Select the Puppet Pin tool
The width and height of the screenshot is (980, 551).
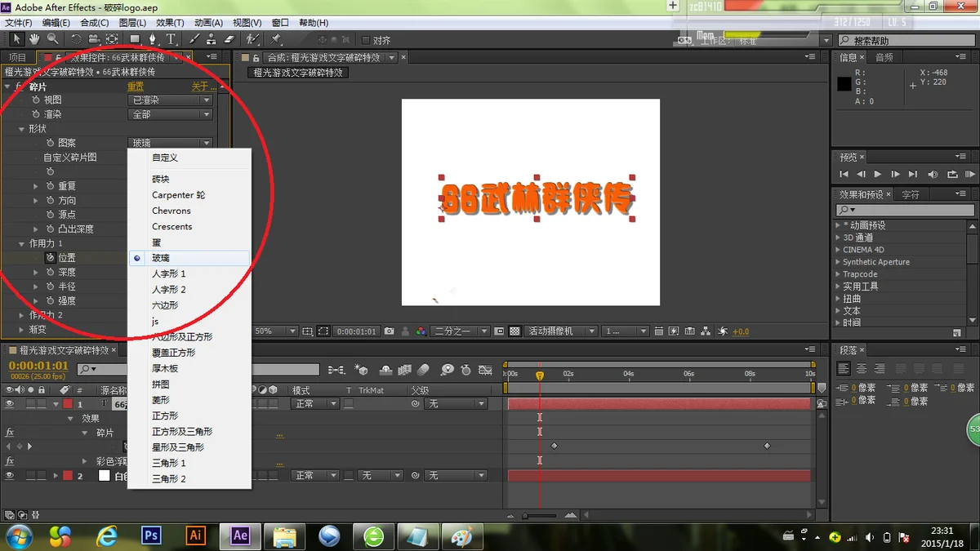pos(276,39)
